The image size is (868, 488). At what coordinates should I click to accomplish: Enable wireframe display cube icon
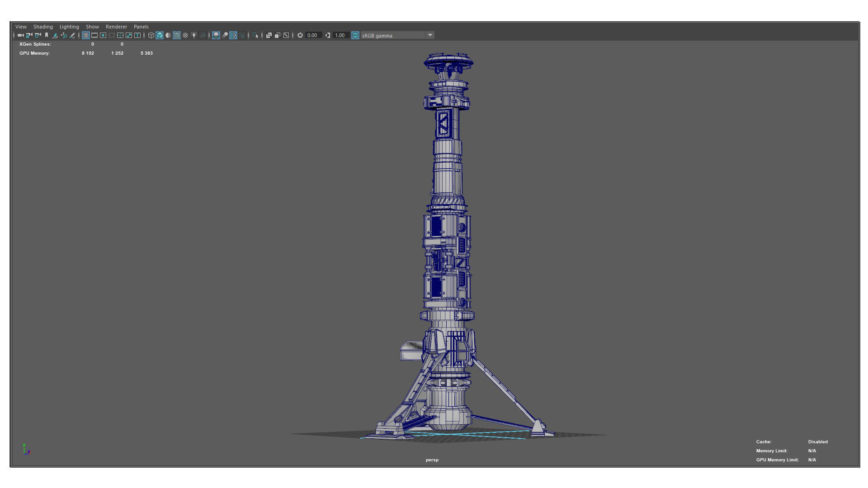point(151,35)
